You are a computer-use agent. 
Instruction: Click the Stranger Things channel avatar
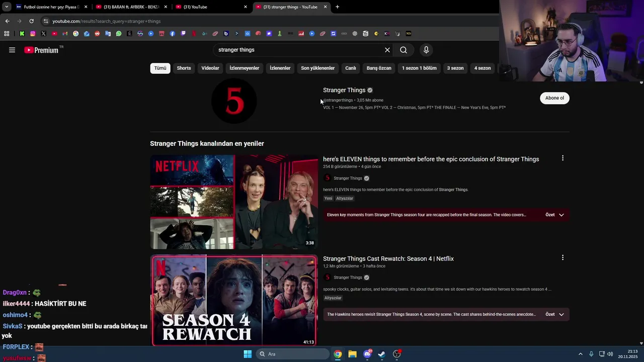tap(234, 101)
